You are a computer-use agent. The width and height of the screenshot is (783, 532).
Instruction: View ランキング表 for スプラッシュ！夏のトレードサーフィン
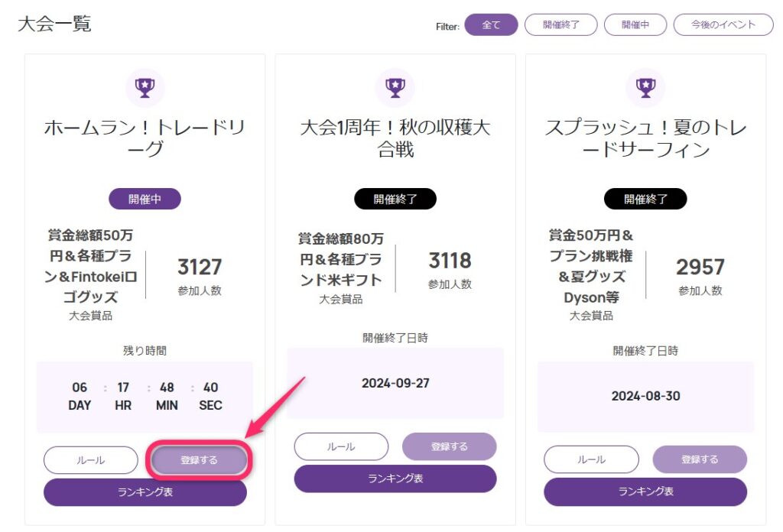[x=645, y=491]
